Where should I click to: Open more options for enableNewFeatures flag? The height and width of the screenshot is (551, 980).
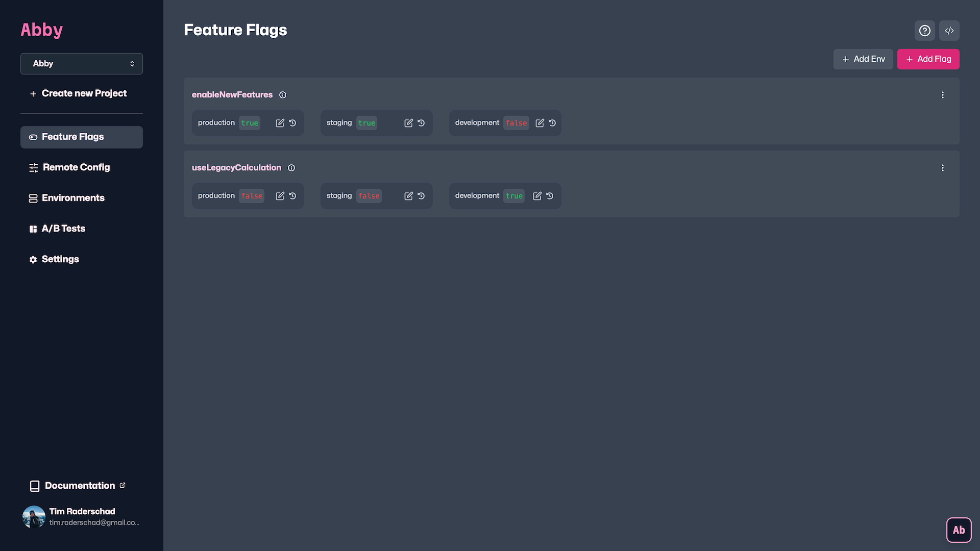point(943,95)
